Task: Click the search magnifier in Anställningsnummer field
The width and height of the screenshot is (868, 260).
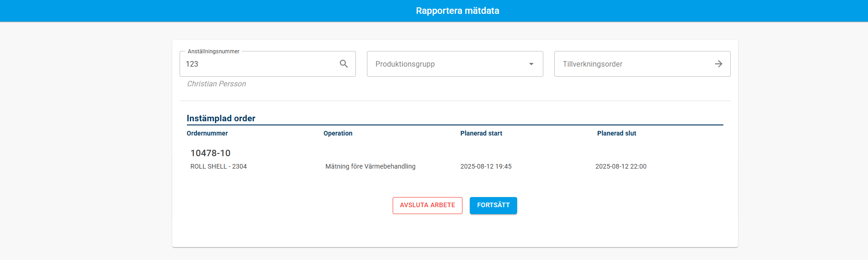Action: click(344, 64)
